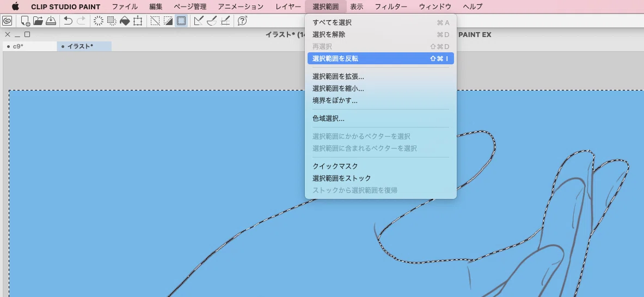Image resolution: width=644 pixels, height=297 pixels.
Task: Choose 選択範囲を拡張... entry
Action: tap(381, 76)
